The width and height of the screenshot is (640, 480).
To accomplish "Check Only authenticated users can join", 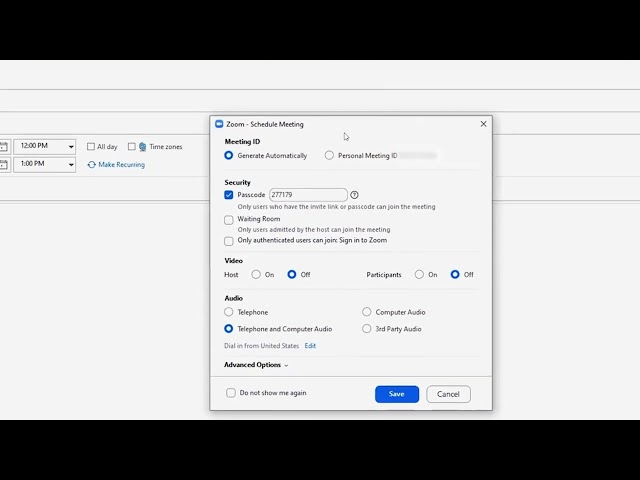I will [x=229, y=241].
